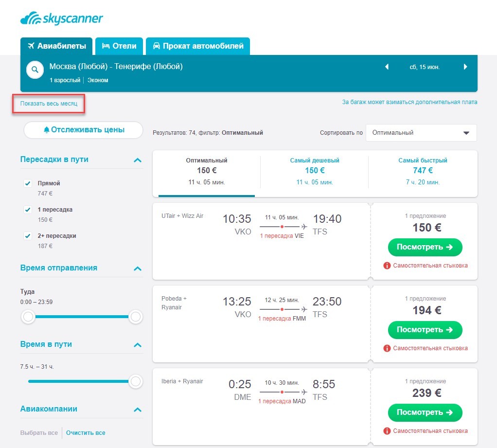The image size is (497, 448).
Task: Go to previous date arrow
Action: (x=387, y=67)
